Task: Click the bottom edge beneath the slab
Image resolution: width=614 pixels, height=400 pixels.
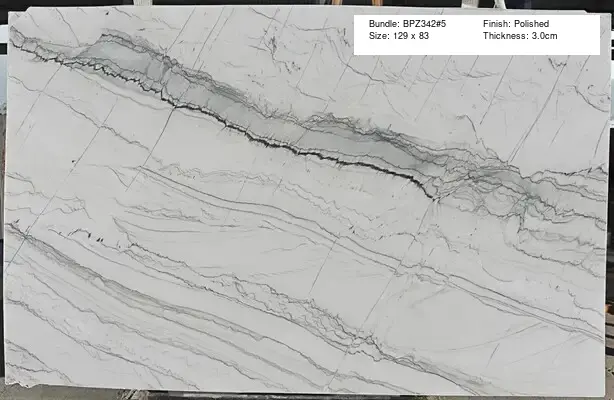Action: [300, 393]
